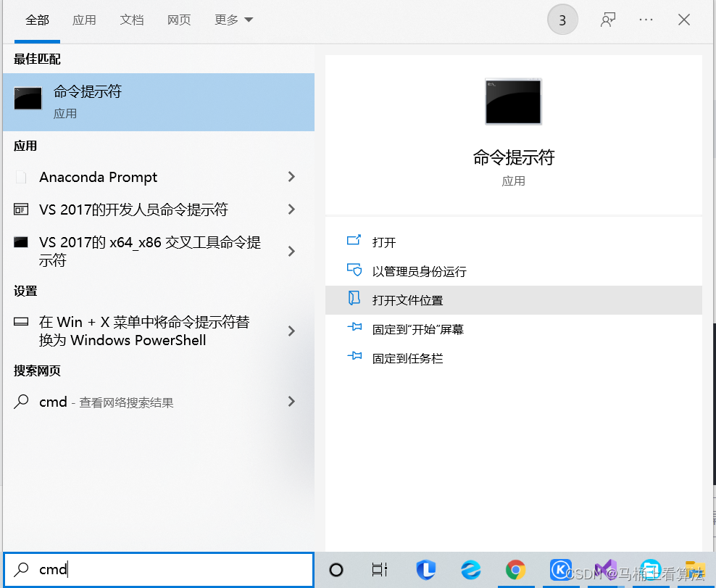Click the rewards badge showing 3
This screenshot has width=716, height=588.
point(562,20)
